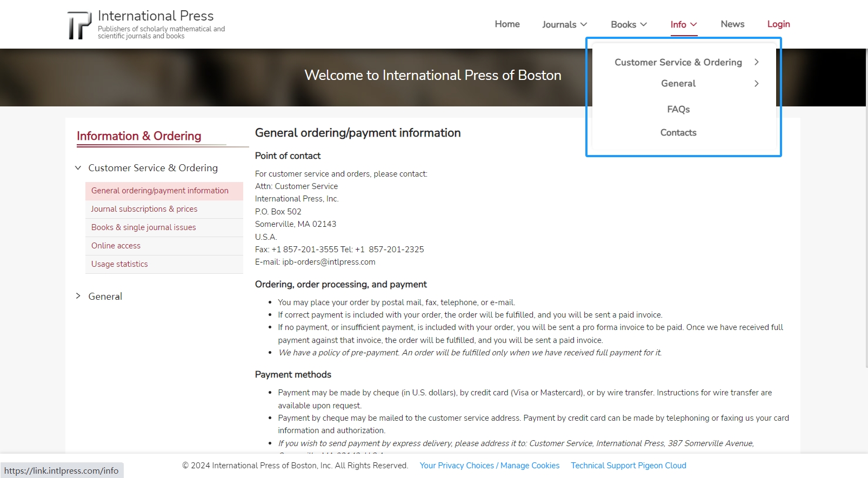Screen dimensions: 868x478
Task: Click the International Press IP logo
Action: 79,25
